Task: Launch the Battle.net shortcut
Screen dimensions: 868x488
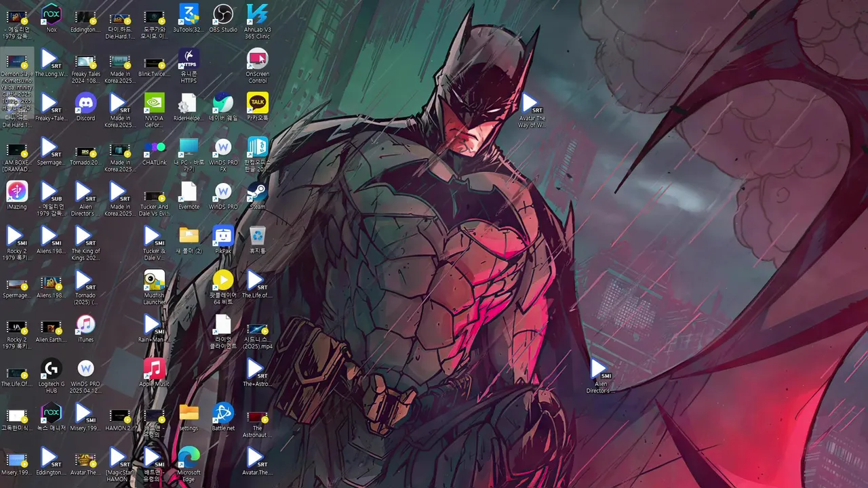Action: [x=223, y=417]
